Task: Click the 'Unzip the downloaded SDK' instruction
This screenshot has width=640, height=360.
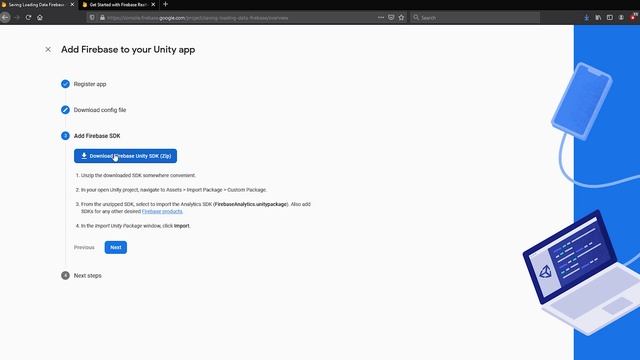Action: 138,176
